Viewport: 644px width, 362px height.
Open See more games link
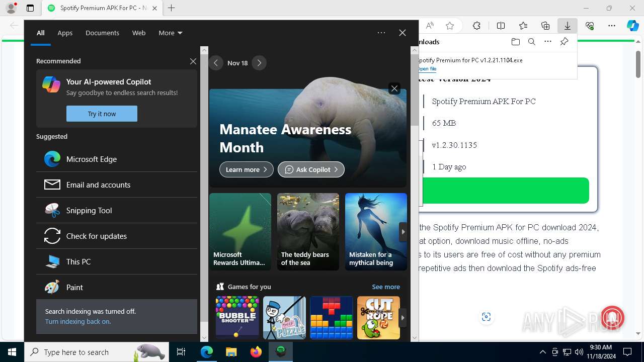tap(386, 287)
